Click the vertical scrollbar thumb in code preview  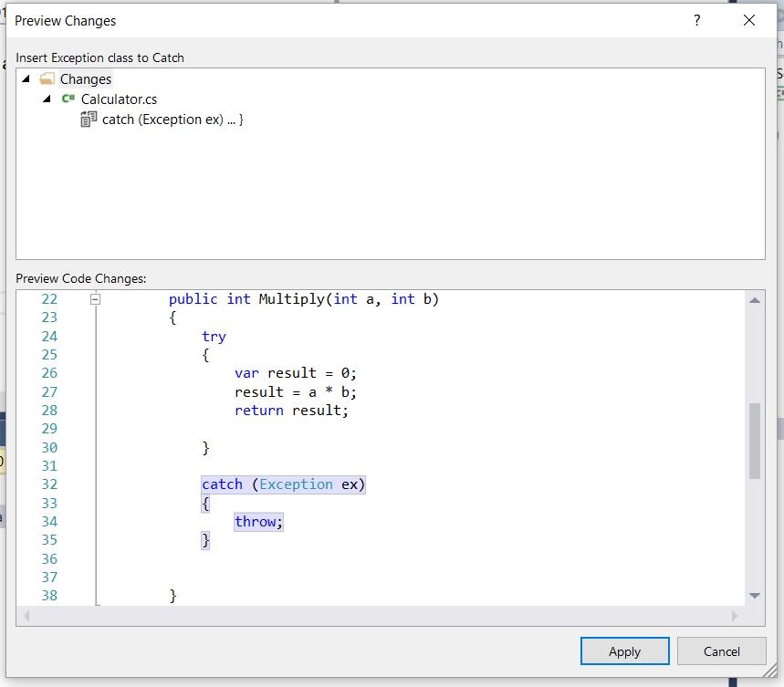(x=755, y=441)
